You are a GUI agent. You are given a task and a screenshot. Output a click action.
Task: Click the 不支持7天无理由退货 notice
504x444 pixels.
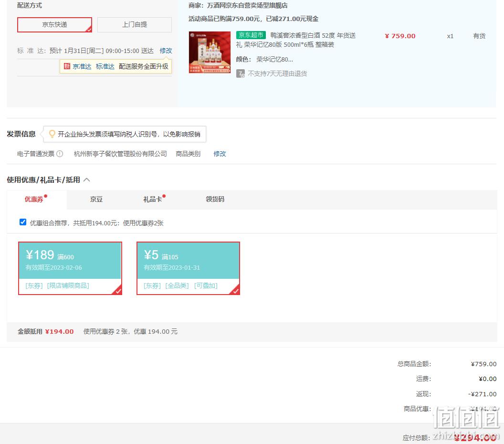277,74
